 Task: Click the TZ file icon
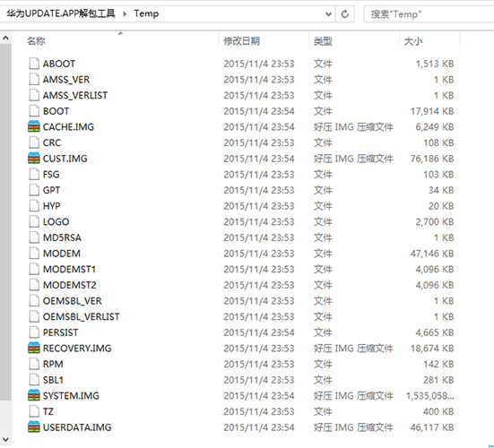tap(34, 411)
